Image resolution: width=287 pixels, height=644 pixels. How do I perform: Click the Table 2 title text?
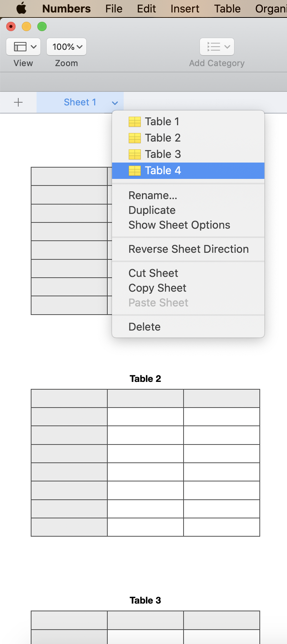tap(145, 379)
